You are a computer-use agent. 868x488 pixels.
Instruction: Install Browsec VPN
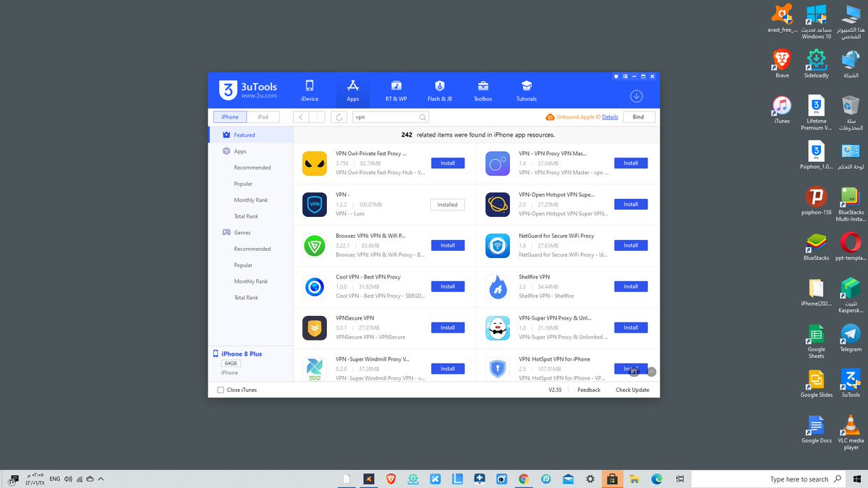click(x=448, y=246)
